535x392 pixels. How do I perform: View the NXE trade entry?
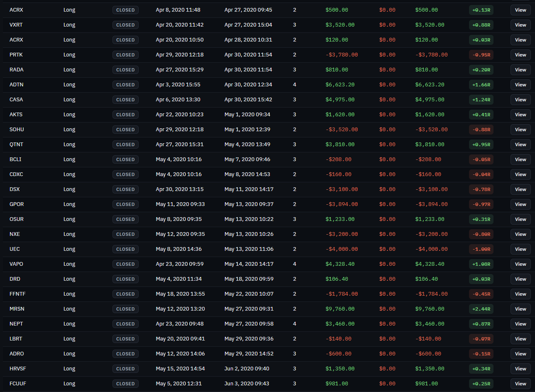[520, 234]
